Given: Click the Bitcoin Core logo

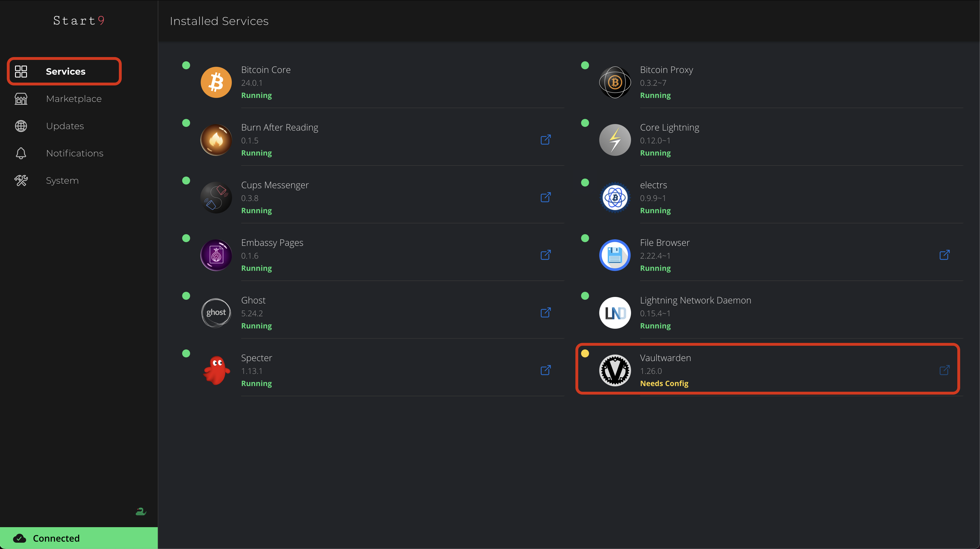Looking at the screenshot, I should 216,82.
